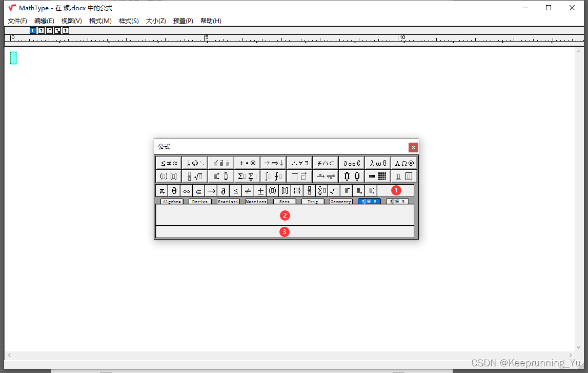The width and height of the screenshot is (588, 373).
Task: Select the center-aligned tab stop
Action: click(x=41, y=30)
